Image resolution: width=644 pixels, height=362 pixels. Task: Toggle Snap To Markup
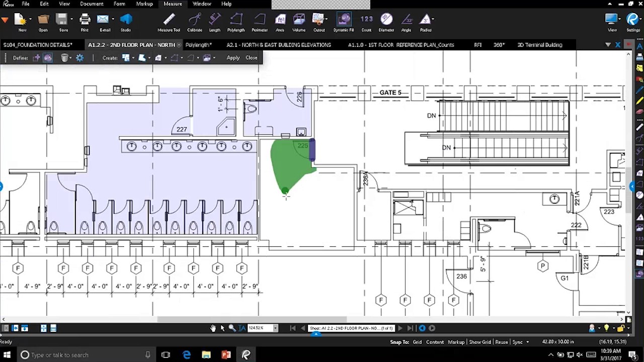pyautogui.click(x=456, y=342)
